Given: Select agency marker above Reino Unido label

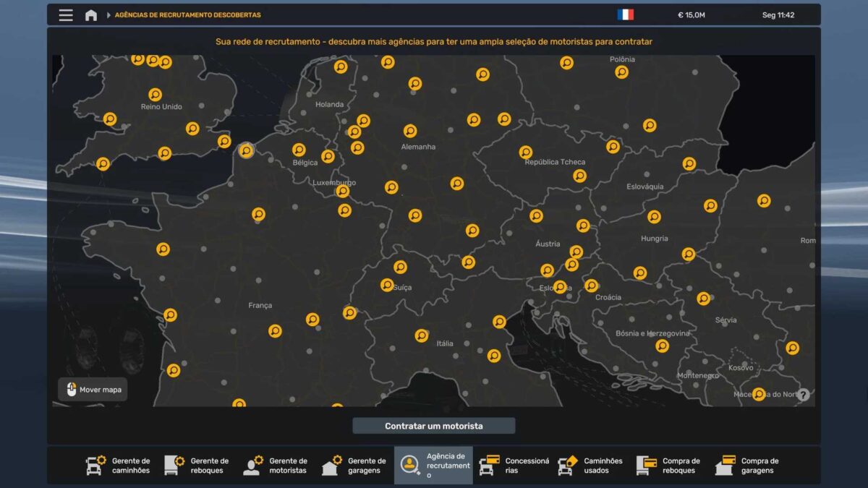Looking at the screenshot, I should point(155,95).
